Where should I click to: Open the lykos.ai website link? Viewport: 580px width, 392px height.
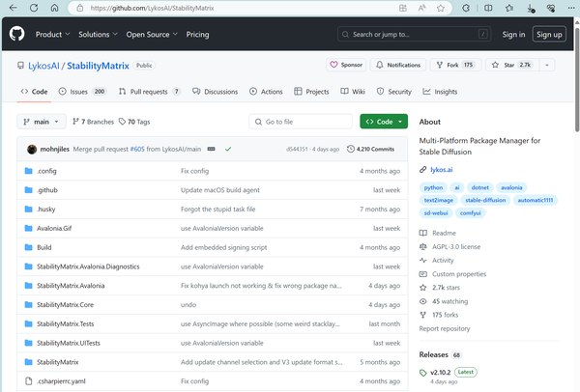click(442, 170)
